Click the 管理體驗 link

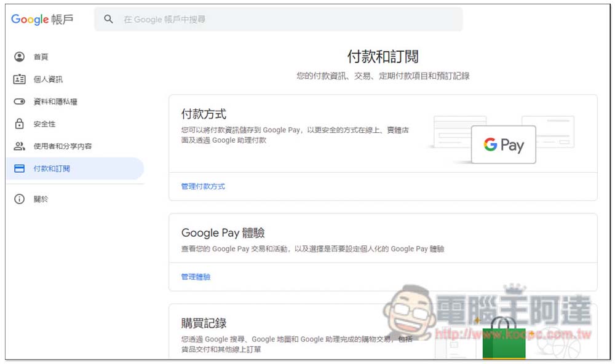[x=196, y=277]
